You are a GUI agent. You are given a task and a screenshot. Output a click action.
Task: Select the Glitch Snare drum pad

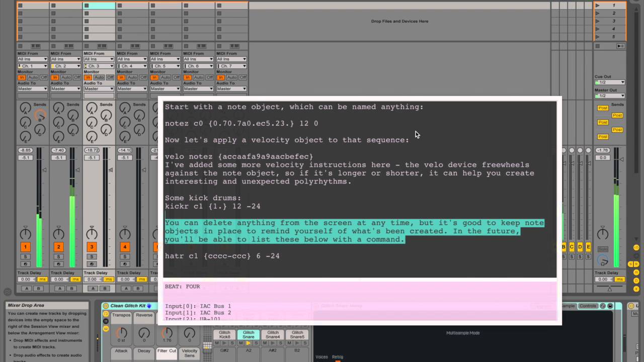[249, 335]
